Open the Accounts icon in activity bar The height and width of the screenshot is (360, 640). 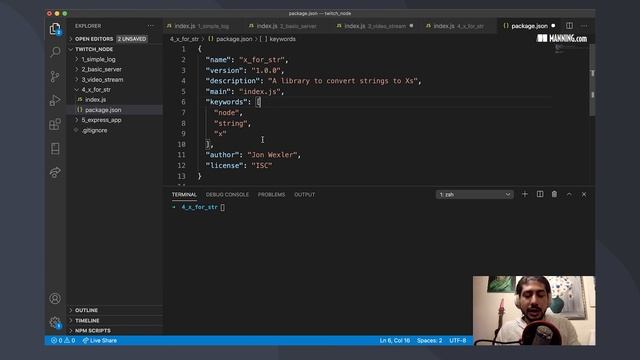pyautogui.click(x=55, y=298)
